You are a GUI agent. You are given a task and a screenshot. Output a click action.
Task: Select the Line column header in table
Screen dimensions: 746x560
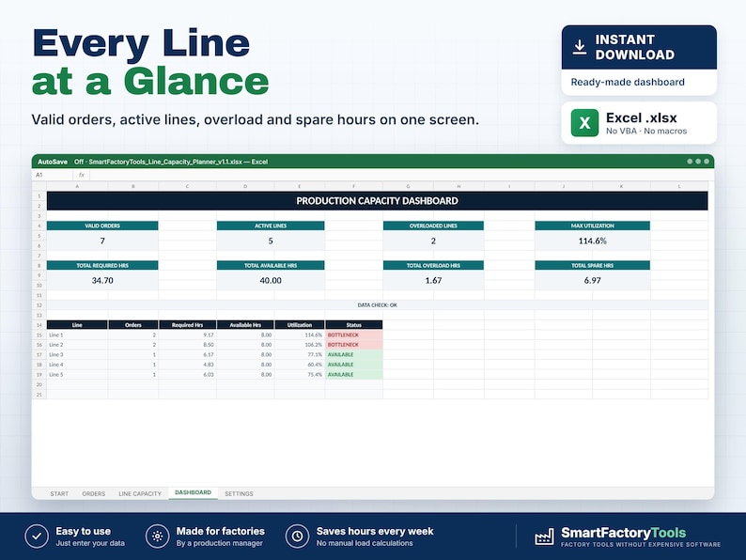point(77,325)
